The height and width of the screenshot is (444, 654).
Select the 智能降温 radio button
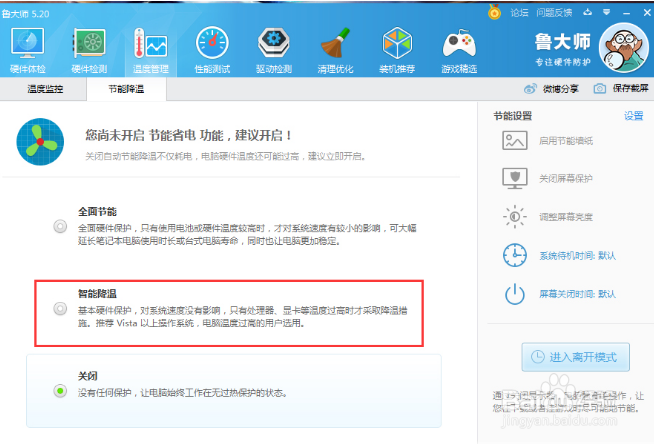pyautogui.click(x=60, y=309)
